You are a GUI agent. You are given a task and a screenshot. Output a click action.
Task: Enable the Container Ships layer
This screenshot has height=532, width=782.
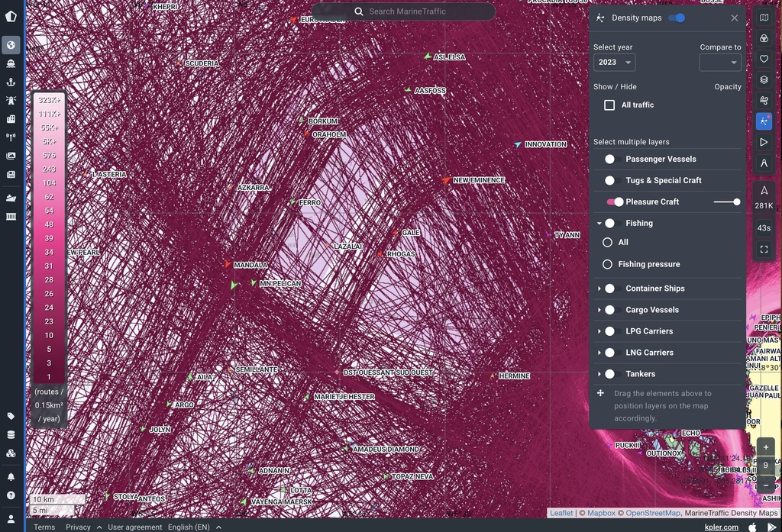612,289
